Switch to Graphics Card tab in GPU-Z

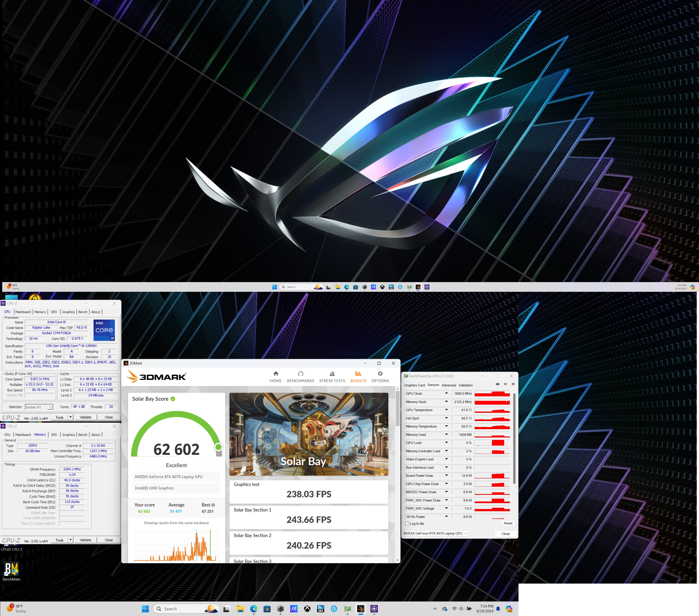pyautogui.click(x=414, y=385)
